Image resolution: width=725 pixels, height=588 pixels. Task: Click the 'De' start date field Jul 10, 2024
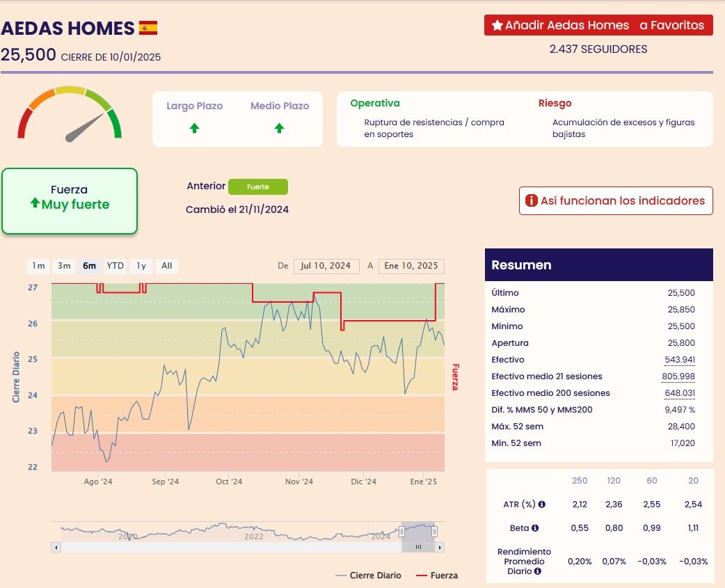(326, 267)
